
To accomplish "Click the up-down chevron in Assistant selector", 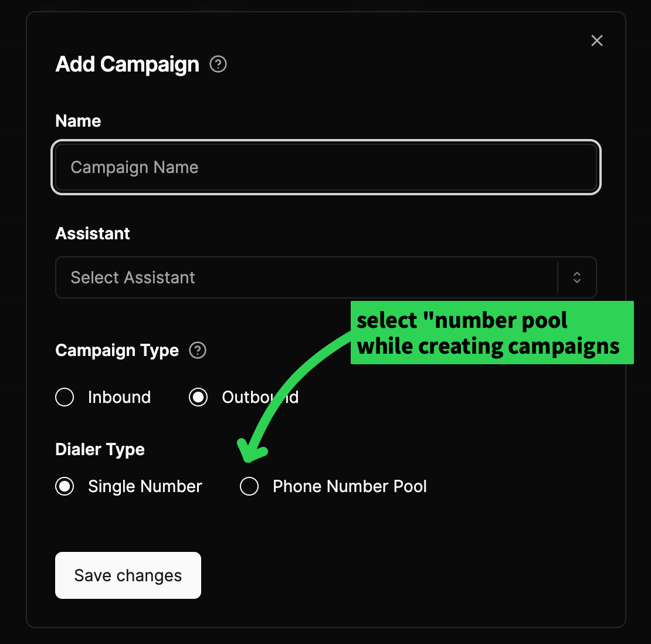I will tap(577, 277).
